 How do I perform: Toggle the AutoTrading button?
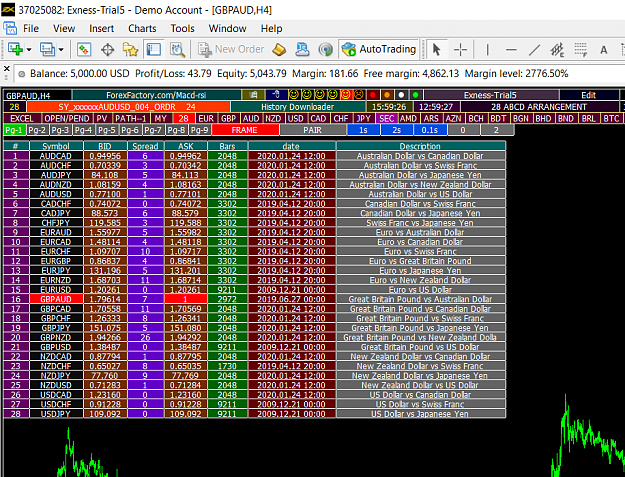coord(379,49)
